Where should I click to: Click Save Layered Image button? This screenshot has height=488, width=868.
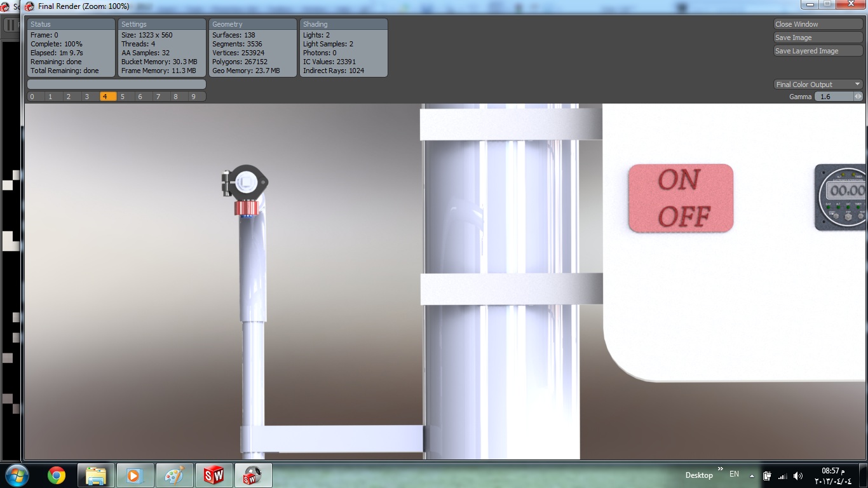coord(818,51)
